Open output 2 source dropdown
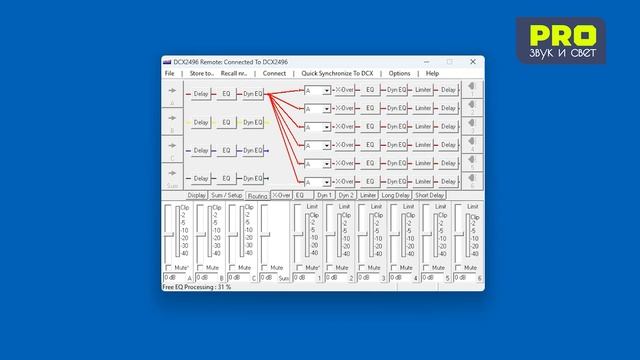The width and height of the screenshot is (640, 360). [327, 109]
